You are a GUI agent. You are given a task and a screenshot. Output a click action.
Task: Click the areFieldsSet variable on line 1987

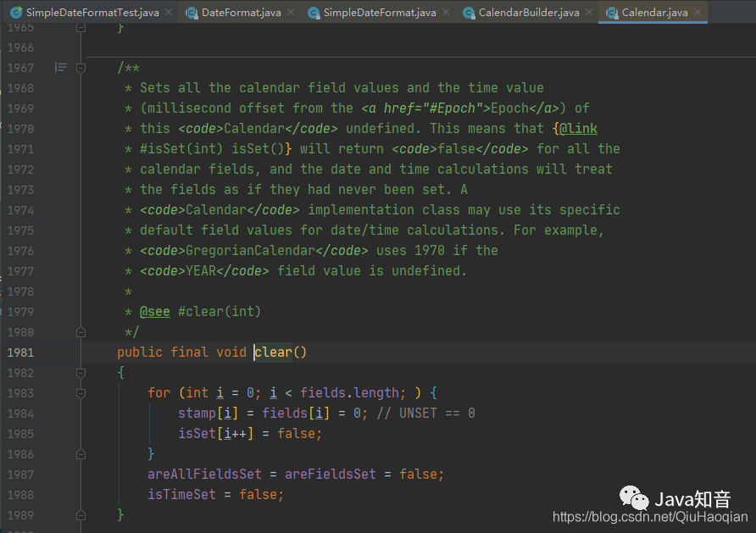331,475
